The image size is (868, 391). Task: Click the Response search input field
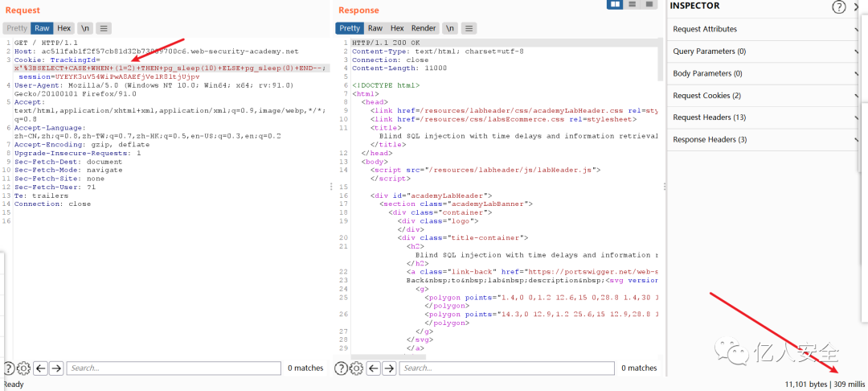[506, 368]
